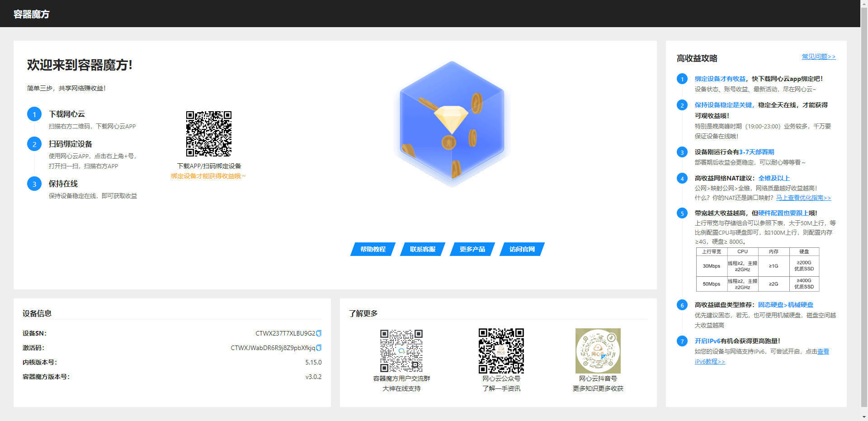
Task: Click step 1 circle next to 下载网心云
Action: coord(34,114)
